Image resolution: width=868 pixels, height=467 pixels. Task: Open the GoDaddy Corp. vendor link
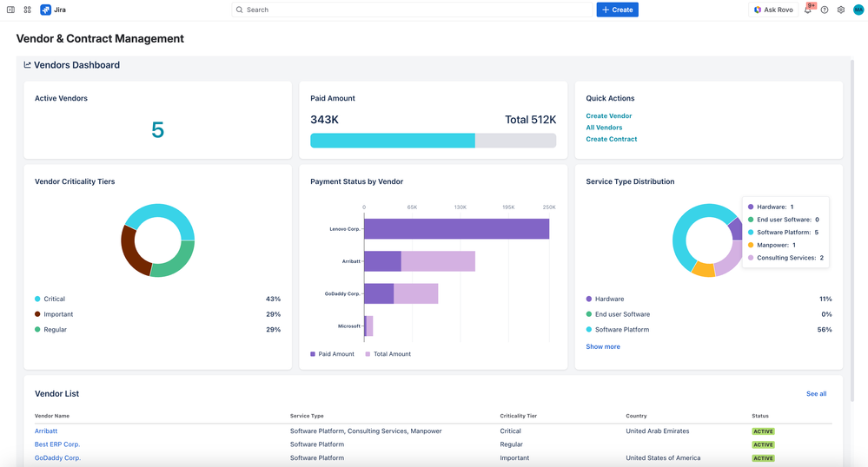tap(57, 457)
